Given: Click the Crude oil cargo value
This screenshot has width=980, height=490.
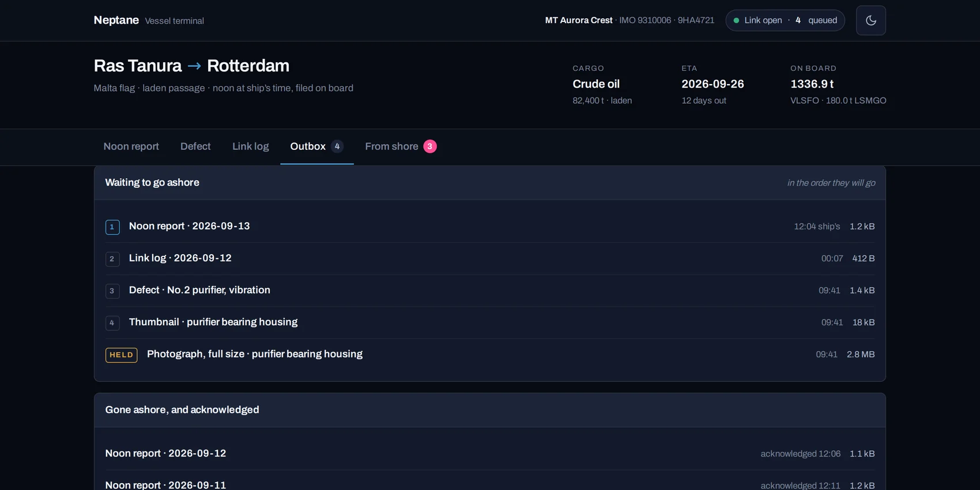Looking at the screenshot, I should click(x=596, y=84).
